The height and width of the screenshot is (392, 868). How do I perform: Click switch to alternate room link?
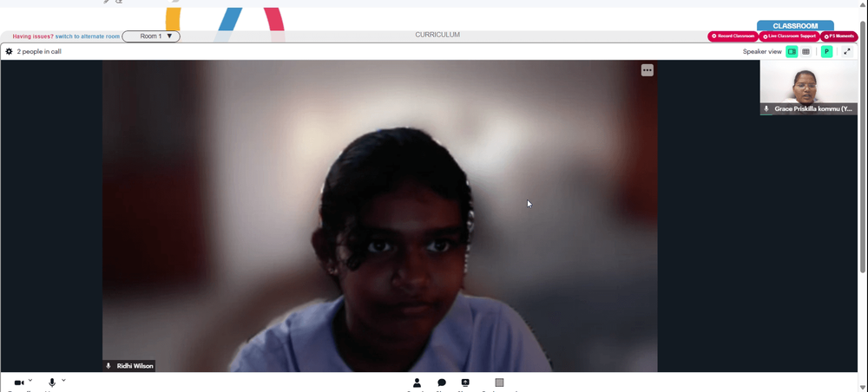[x=88, y=36]
